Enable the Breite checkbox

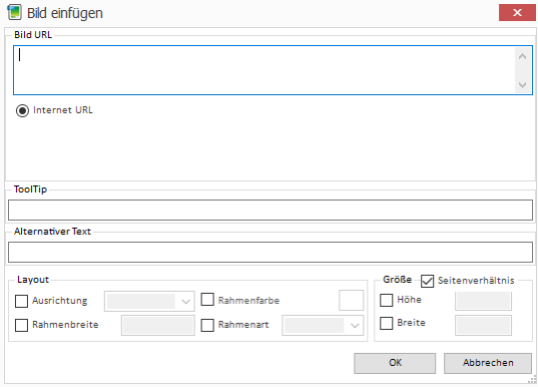(x=386, y=323)
